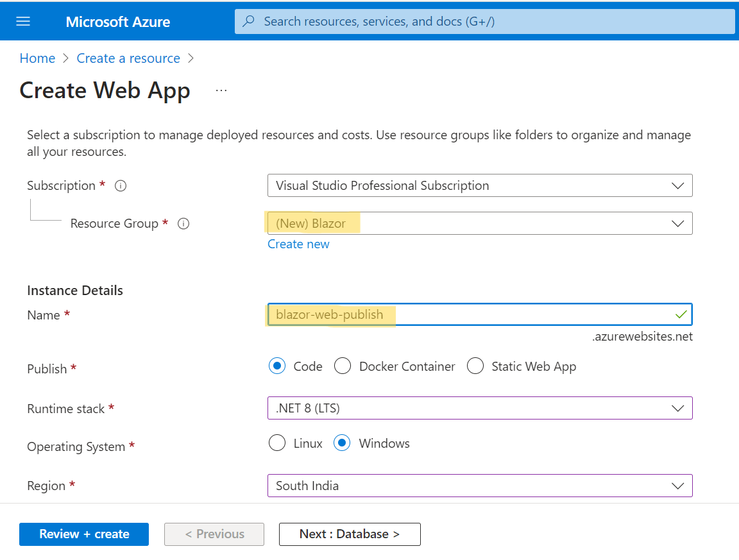739x560 pixels.
Task: Click the Microsoft Azure logo text
Action: point(117,22)
